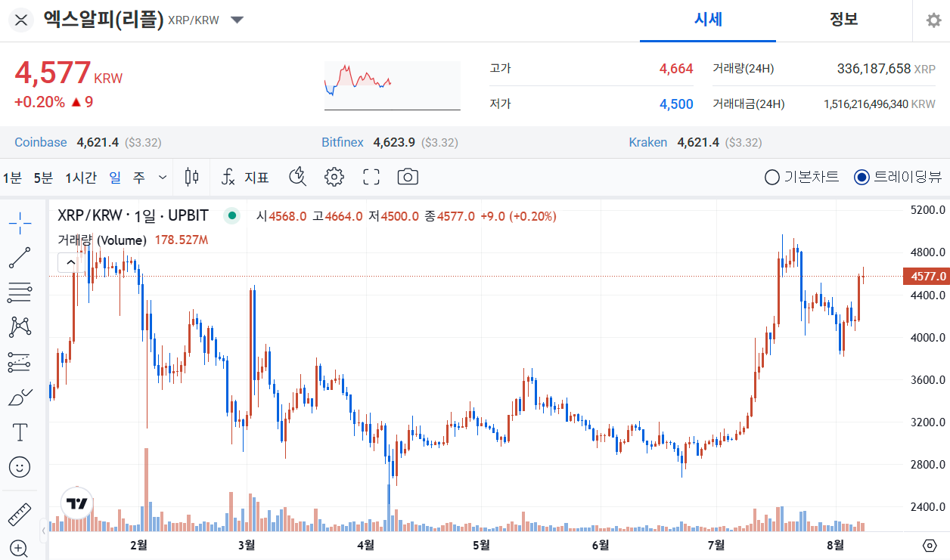The height and width of the screenshot is (560, 950).
Task: Click the current price 4,577 KRW
Action: click(68, 73)
